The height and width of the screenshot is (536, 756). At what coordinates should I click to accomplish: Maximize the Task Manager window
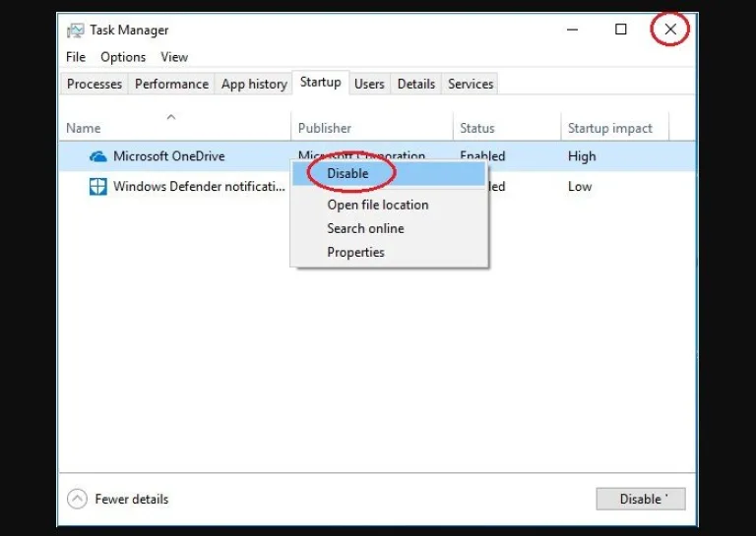pyautogui.click(x=621, y=30)
